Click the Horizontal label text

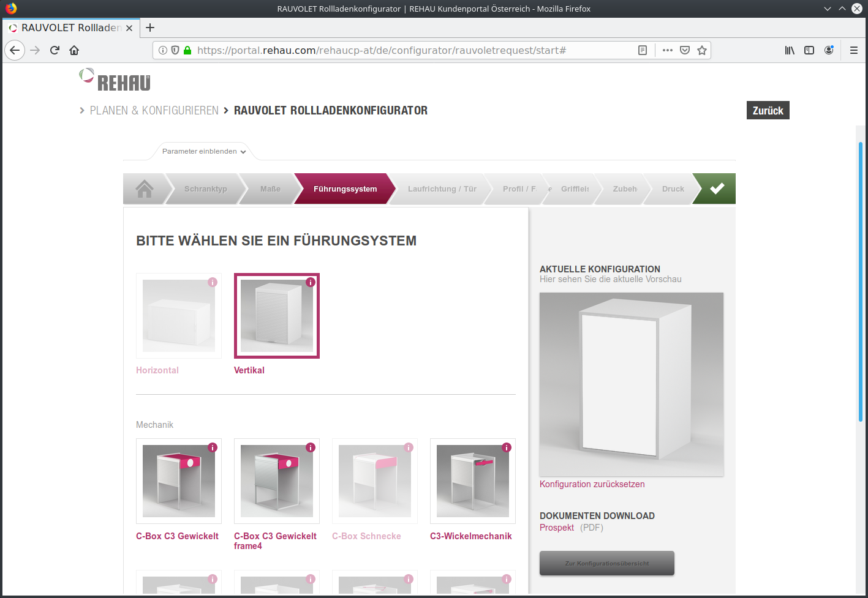[157, 370]
